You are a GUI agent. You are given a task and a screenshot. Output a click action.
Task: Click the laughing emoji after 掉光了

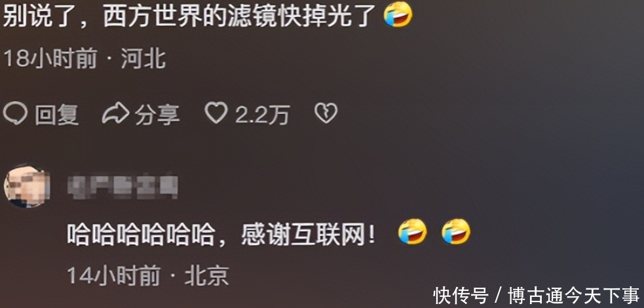pos(398,14)
